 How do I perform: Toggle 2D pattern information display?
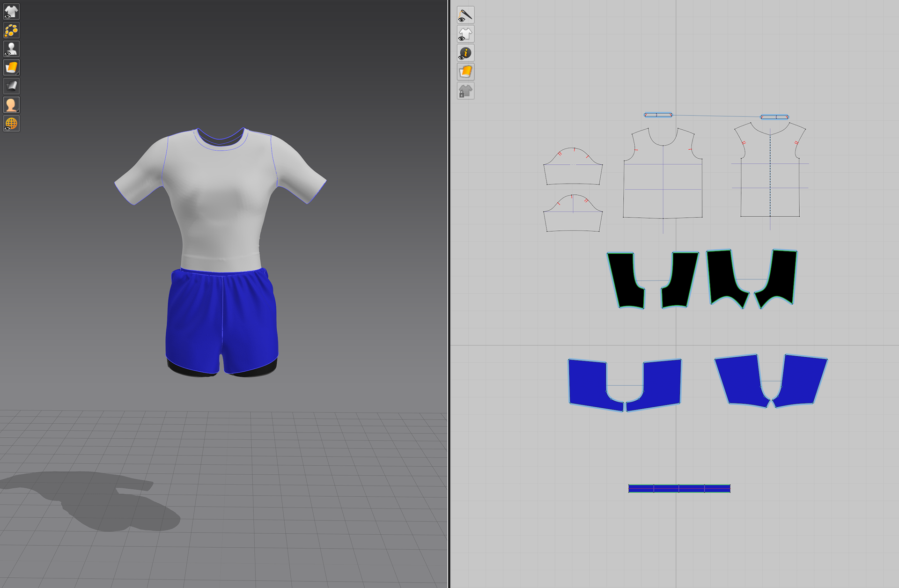point(465,53)
